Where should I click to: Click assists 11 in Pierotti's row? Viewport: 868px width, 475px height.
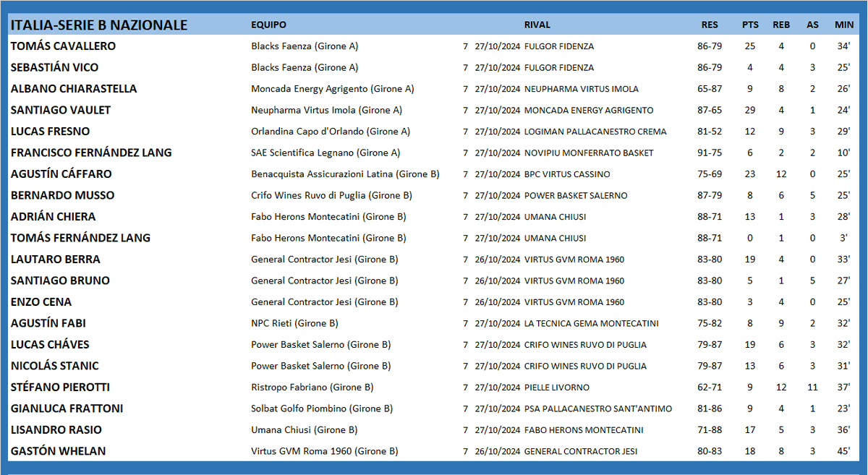(812, 388)
